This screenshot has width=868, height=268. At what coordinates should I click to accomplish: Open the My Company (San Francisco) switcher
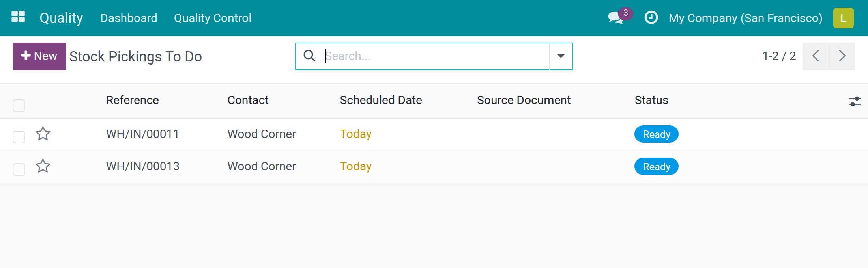(745, 18)
